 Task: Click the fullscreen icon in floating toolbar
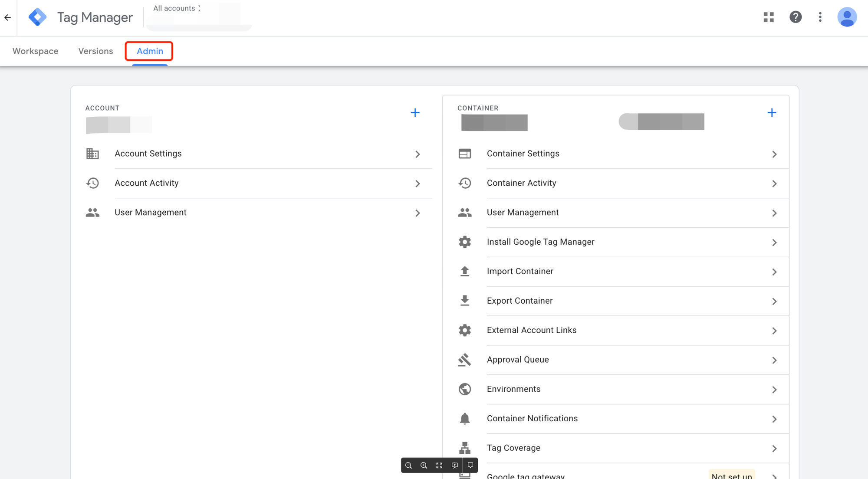[x=439, y=466]
